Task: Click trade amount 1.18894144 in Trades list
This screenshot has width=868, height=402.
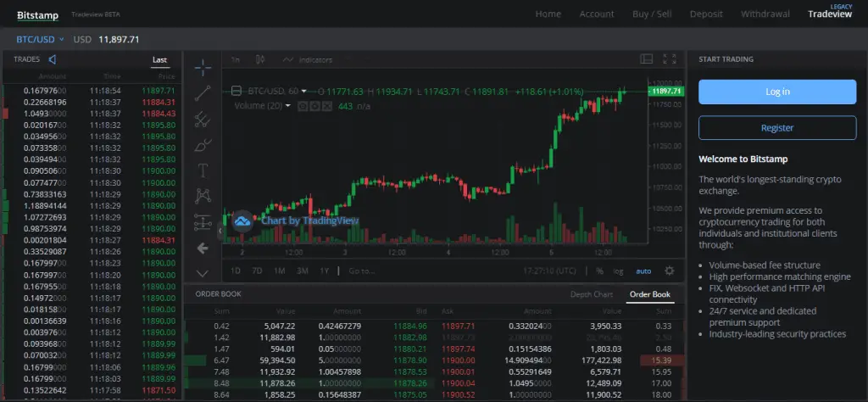Action: click(45, 205)
